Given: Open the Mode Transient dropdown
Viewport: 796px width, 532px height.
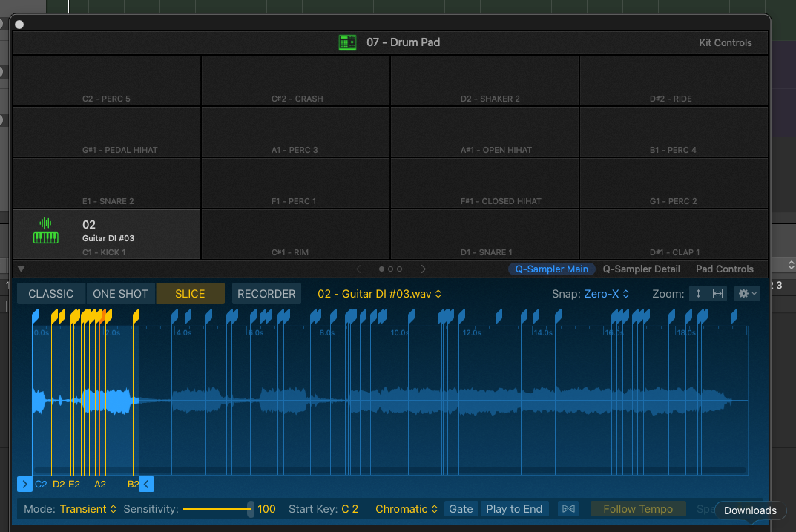Looking at the screenshot, I should pyautogui.click(x=88, y=509).
